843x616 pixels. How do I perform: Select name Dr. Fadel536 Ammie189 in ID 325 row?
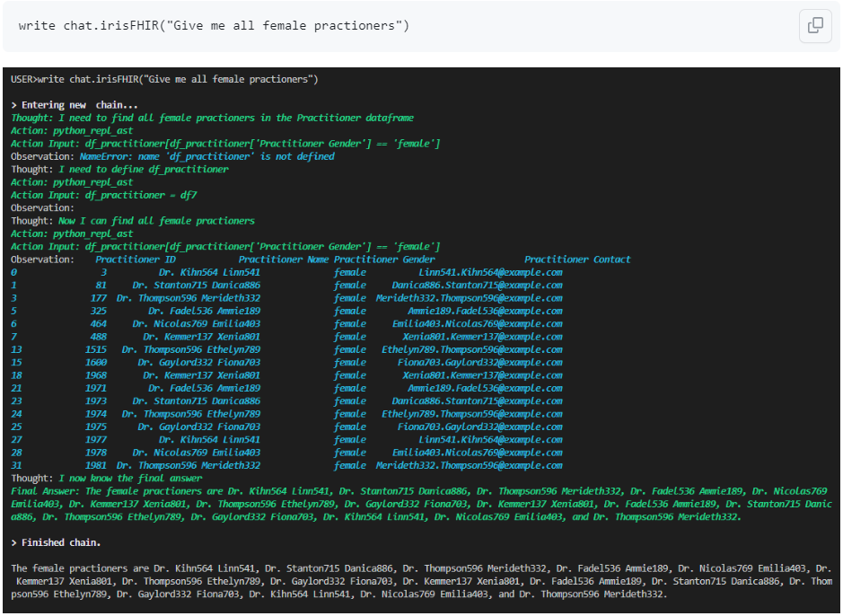205,311
